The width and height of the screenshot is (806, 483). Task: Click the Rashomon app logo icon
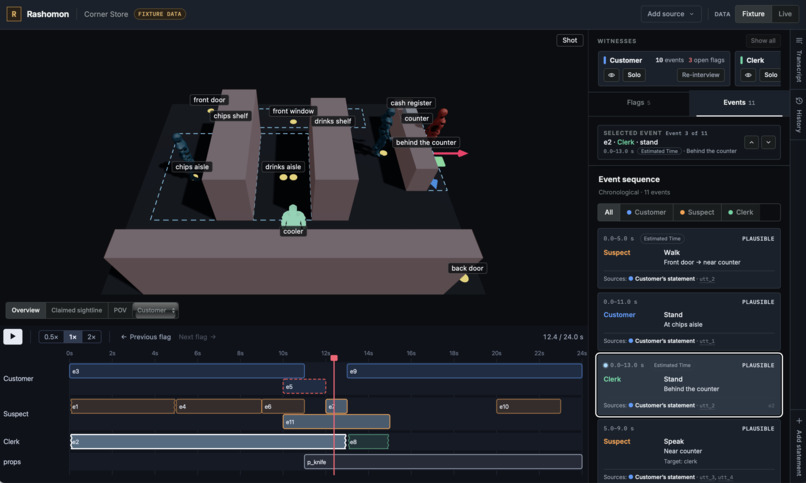pos(13,14)
